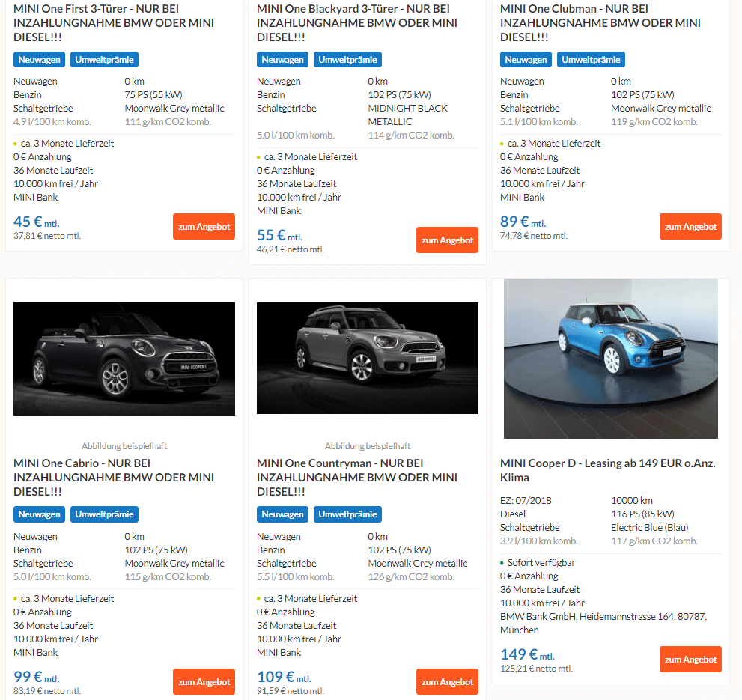Click Neuwagen badge on MINI One First

pos(39,60)
